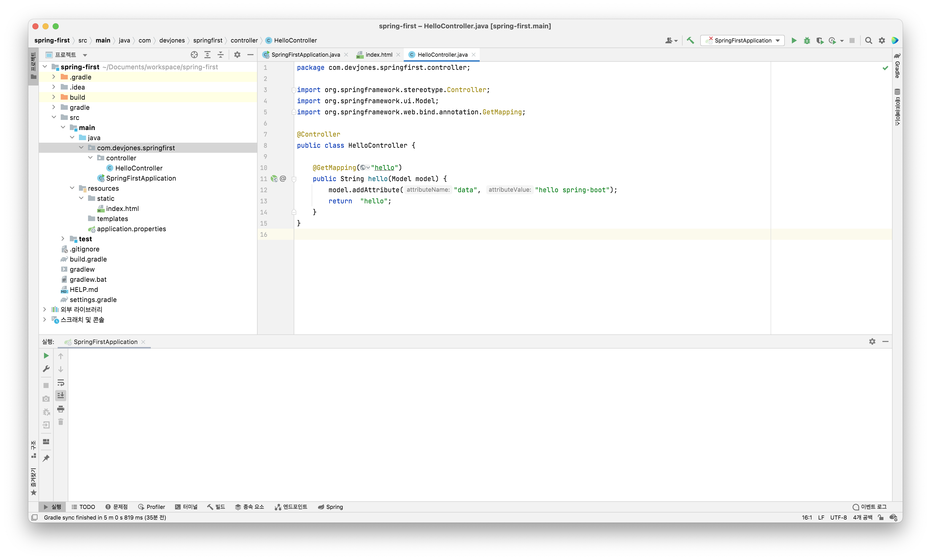This screenshot has width=931, height=560.
Task: Click the Select Opened File target icon
Action: click(194, 55)
